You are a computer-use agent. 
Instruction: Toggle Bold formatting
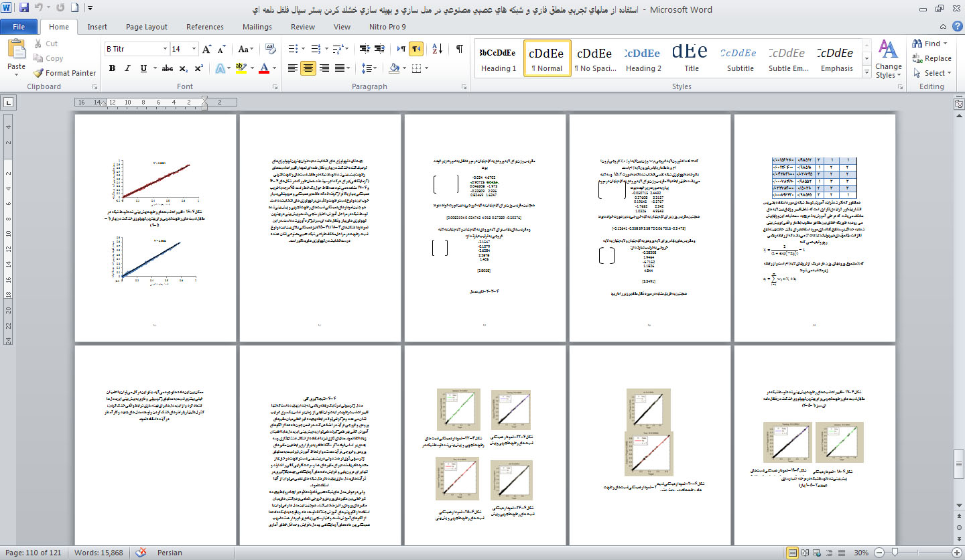pos(112,68)
